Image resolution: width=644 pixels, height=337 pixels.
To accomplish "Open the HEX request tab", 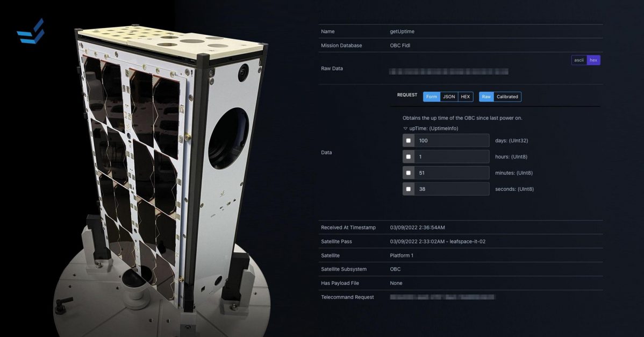I will (465, 96).
